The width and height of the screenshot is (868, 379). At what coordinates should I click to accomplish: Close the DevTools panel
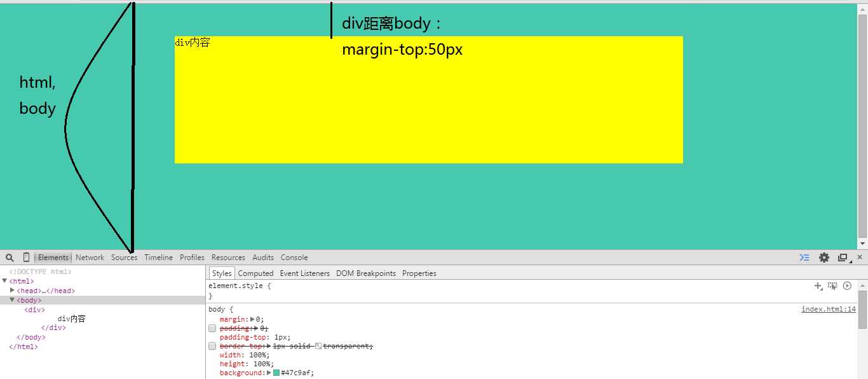[x=860, y=257]
